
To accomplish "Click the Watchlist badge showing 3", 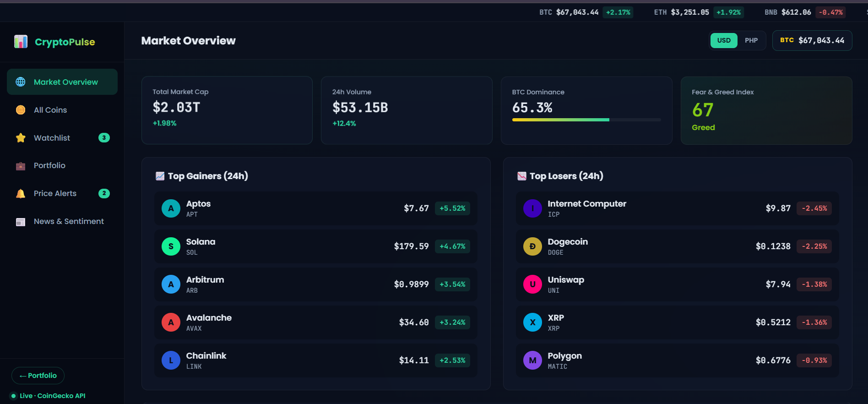I will click(x=104, y=138).
